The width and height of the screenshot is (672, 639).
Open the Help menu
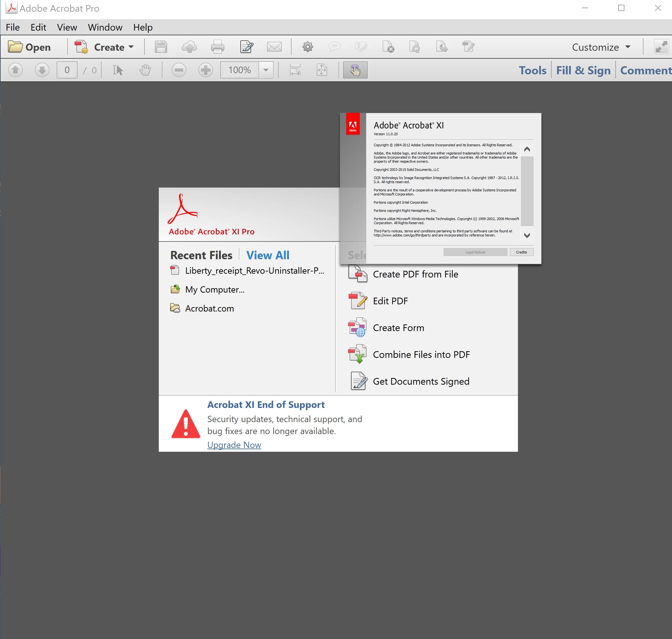(x=143, y=27)
